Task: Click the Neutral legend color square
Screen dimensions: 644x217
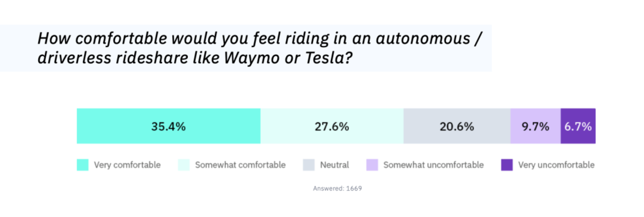Action: click(308, 165)
